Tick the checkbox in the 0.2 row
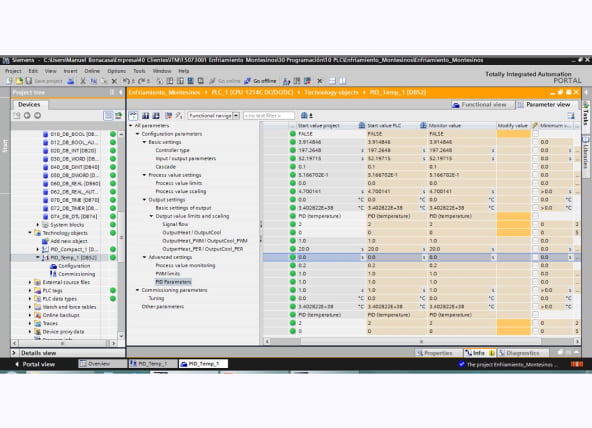Screen dimensions: 592x428 click(x=535, y=265)
